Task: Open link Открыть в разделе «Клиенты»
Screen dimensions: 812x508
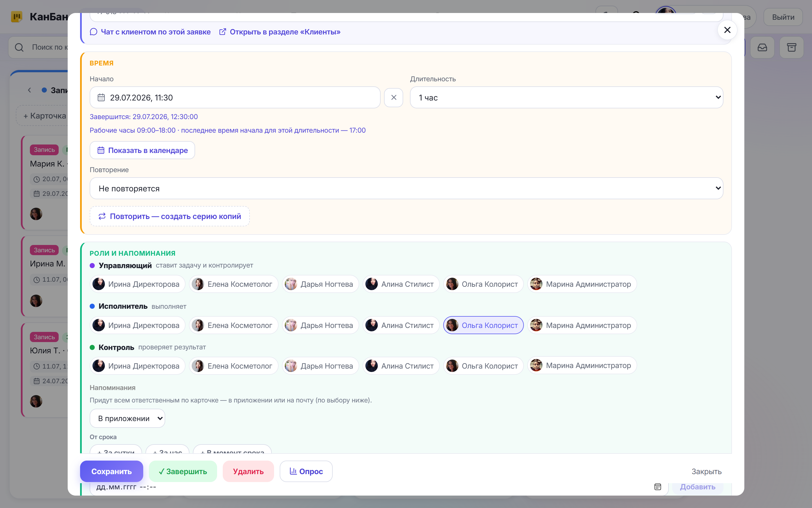Action: (x=279, y=32)
